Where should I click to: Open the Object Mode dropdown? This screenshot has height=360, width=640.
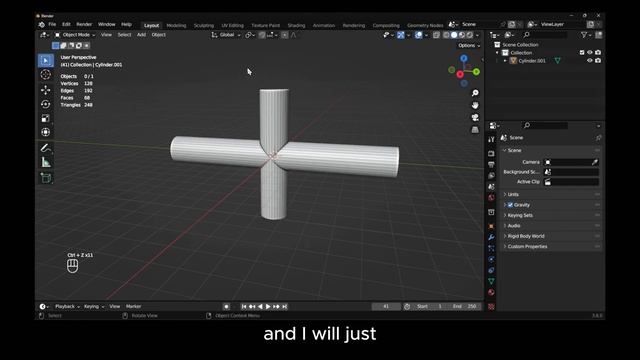(x=75, y=35)
